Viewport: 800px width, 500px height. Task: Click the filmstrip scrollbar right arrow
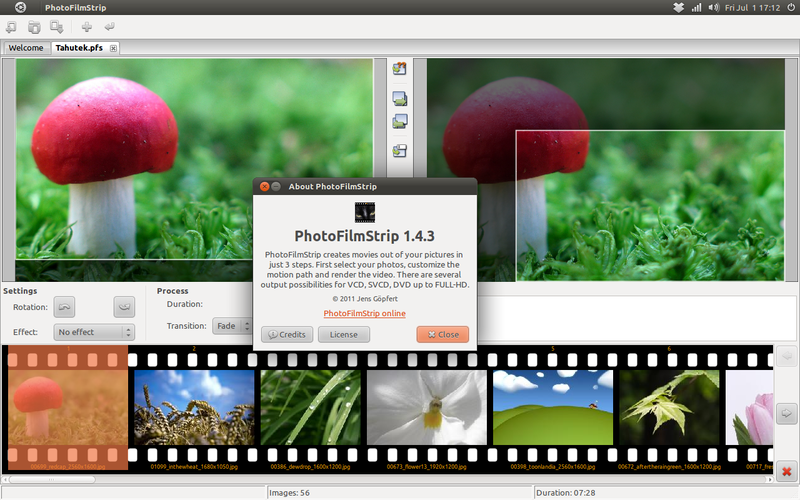[x=770, y=480]
